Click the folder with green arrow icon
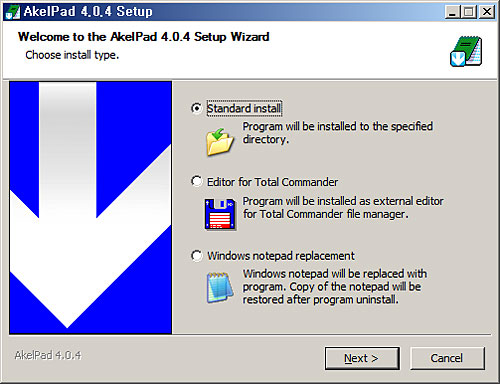The image size is (500, 384). point(220,142)
